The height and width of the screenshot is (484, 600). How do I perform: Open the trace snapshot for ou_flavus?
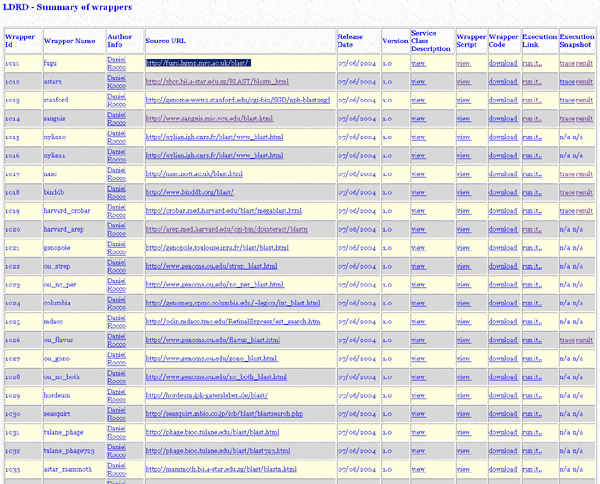[567, 339]
